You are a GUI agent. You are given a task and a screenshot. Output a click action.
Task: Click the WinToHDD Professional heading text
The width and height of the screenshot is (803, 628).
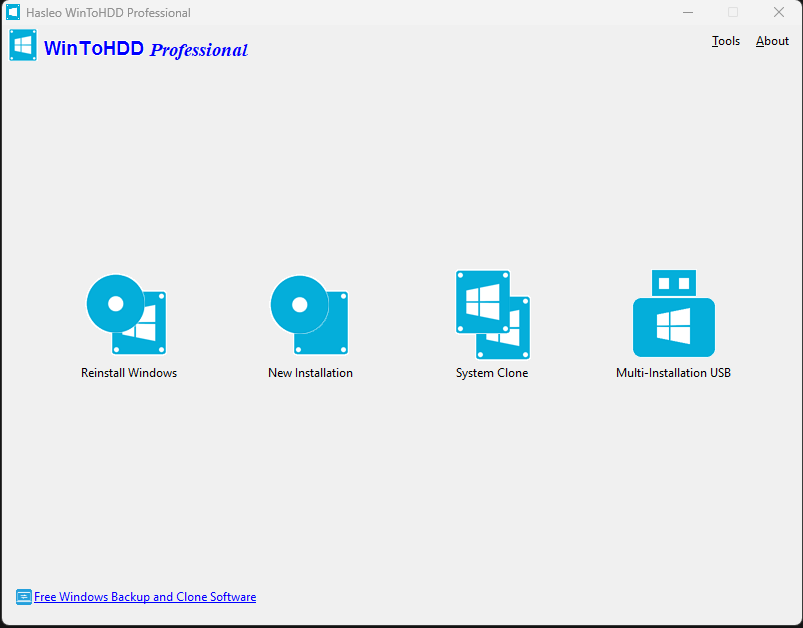[x=146, y=49]
